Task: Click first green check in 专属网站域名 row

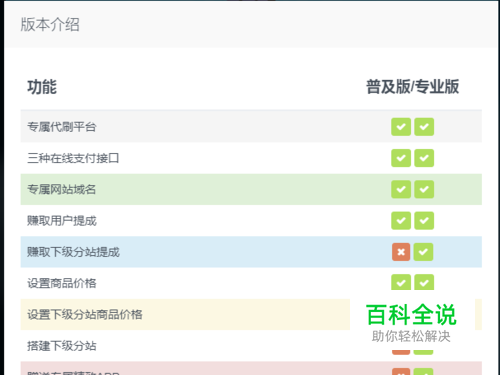Action: click(401, 189)
